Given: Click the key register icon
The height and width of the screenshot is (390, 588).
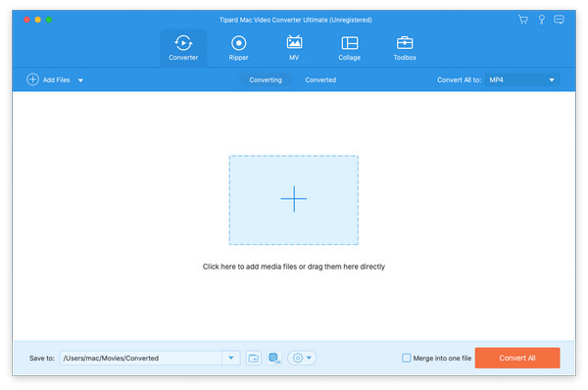Looking at the screenshot, I should tap(542, 20).
